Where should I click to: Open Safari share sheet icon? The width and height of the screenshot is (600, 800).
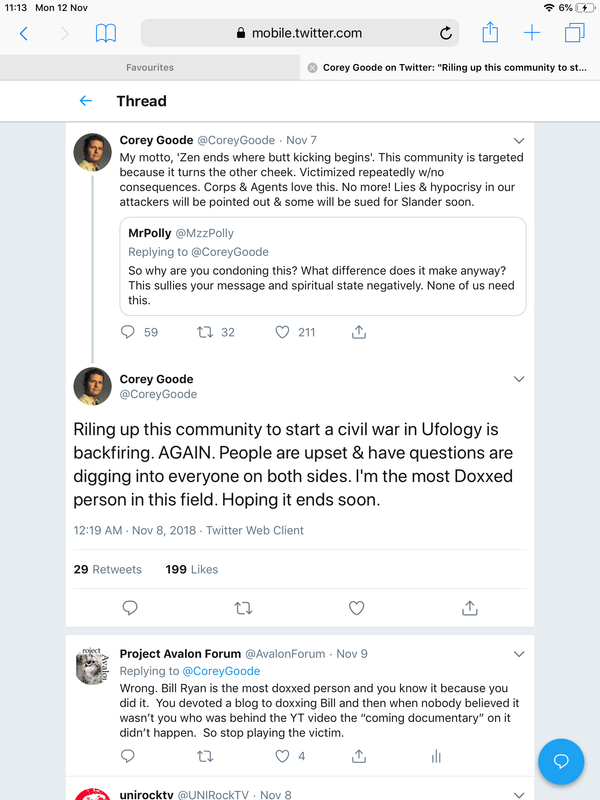point(490,33)
